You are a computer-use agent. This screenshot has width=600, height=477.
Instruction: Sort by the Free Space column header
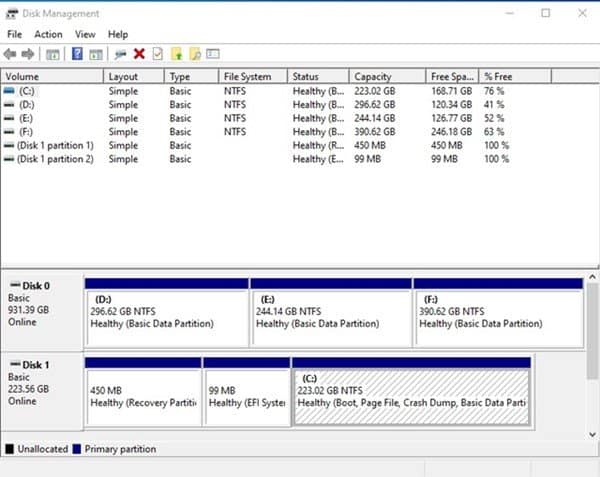pyautogui.click(x=452, y=77)
